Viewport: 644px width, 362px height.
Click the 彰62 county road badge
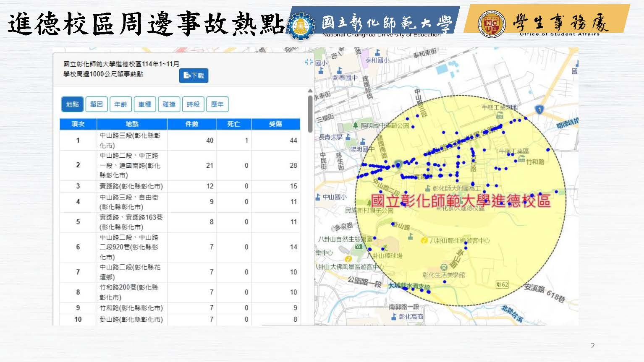(502, 284)
